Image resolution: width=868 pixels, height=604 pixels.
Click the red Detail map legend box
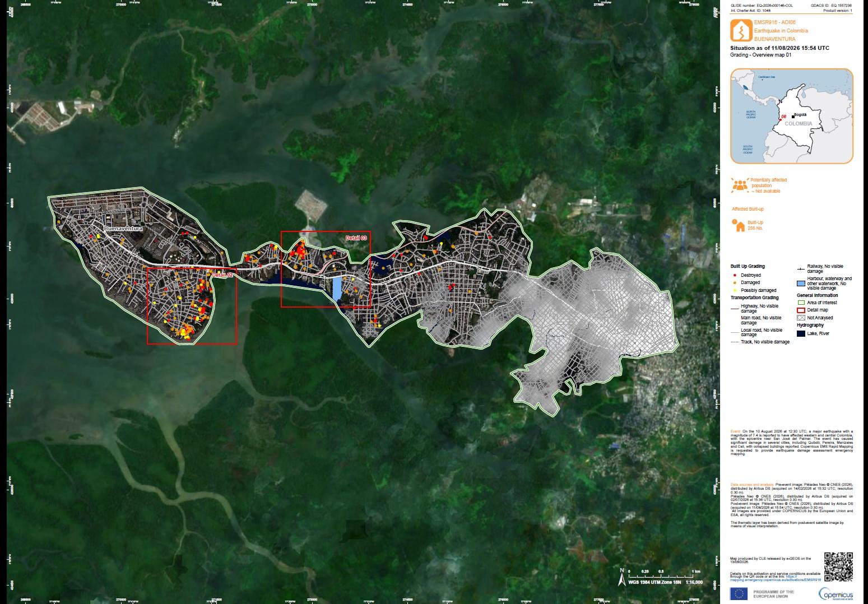click(800, 310)
